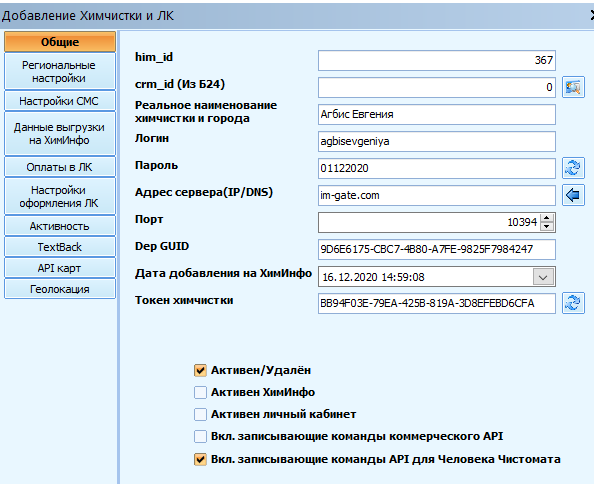Click the Логин field 'agbisevgeniya'
The height and width of the screenshot is (484, 594).
tap(437, 141)
